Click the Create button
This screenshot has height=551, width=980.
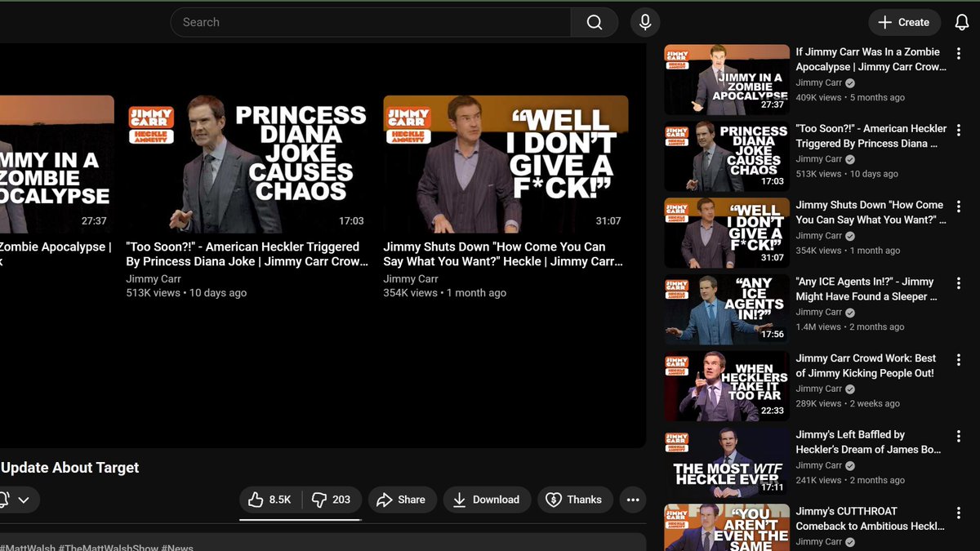point(903,22)
